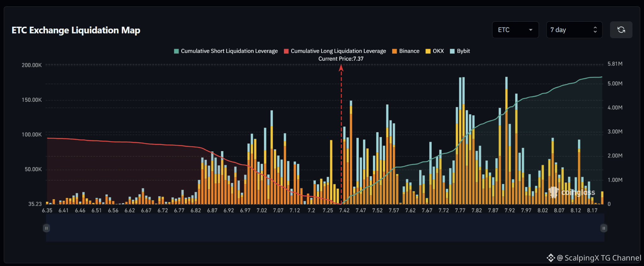Open the 7 day timeframe selector
The height and width of the screenshot is (266, 644).
tap(574, 30)
